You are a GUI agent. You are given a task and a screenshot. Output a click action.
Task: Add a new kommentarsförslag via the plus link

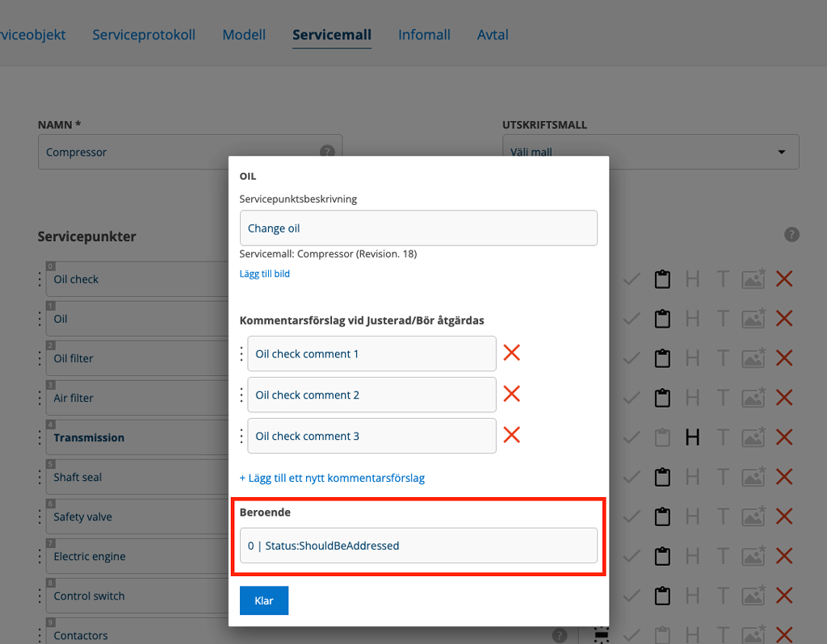point(332,478)
